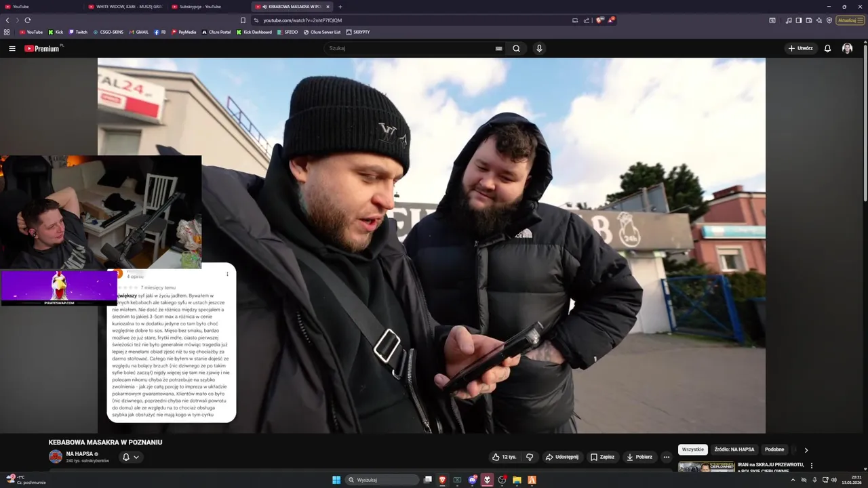Screen dimensions: 868x488
Task: Like the video with 12 tys. thumbs up
Action: tap(504, 457)
